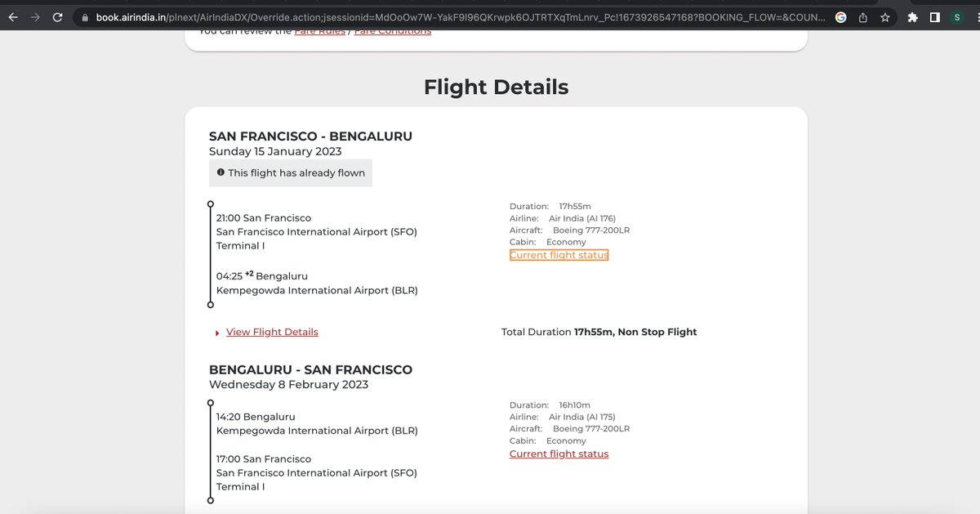The width and height of the screenshot is (980, 514).
Task: Select 'Air India (AI 175)' airline text
Action: [582, 417]
